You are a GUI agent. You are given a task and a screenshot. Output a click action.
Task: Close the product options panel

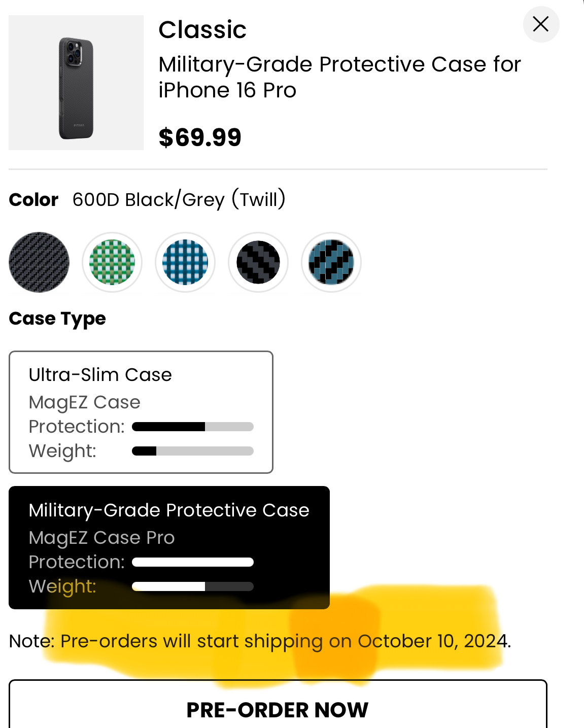click(541, 24)
